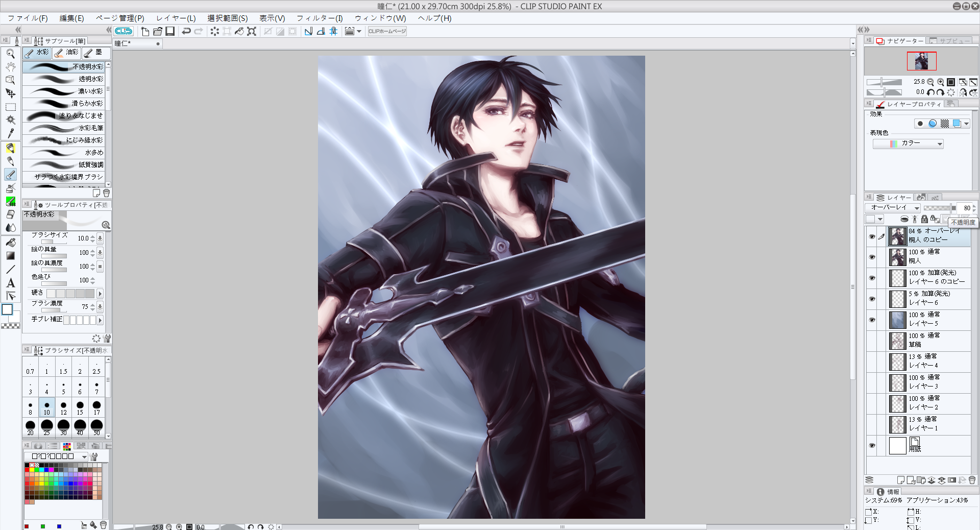The image size is (980, 530).
Task: Select the fill bucket tool
Action: (x=10, y=243)
